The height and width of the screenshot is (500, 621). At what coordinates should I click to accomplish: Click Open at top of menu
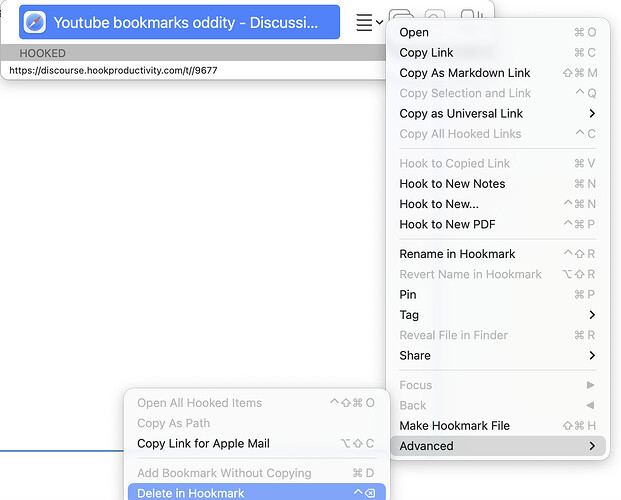(414, 33)
